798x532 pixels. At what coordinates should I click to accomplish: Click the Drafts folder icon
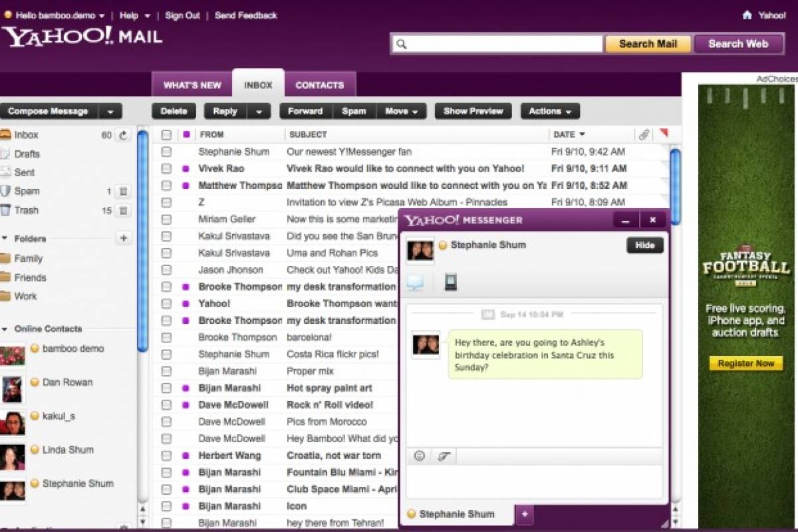click(x=5, y=154)
